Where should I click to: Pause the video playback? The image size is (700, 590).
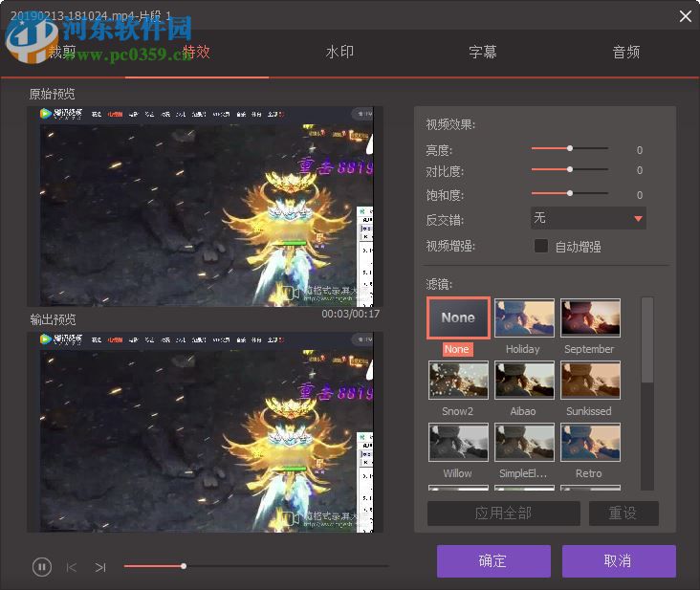(41, 567)
